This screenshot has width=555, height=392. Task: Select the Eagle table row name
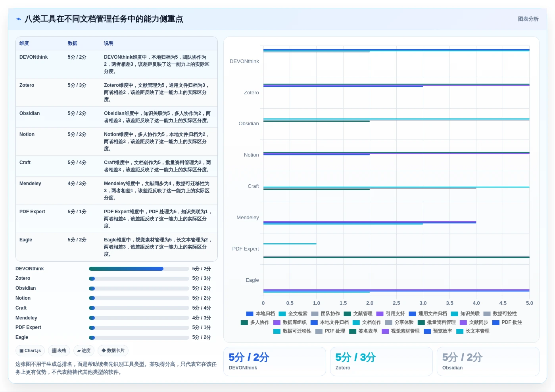(x=25, y=240)
